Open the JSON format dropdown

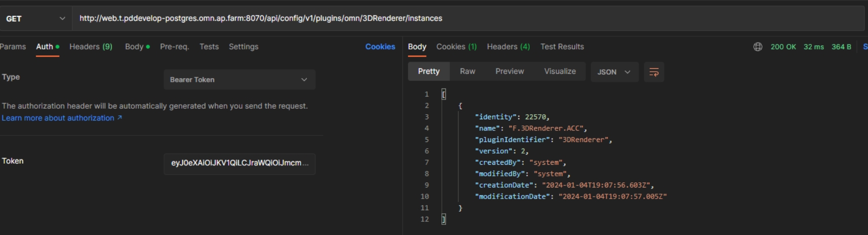coord(613,72)
